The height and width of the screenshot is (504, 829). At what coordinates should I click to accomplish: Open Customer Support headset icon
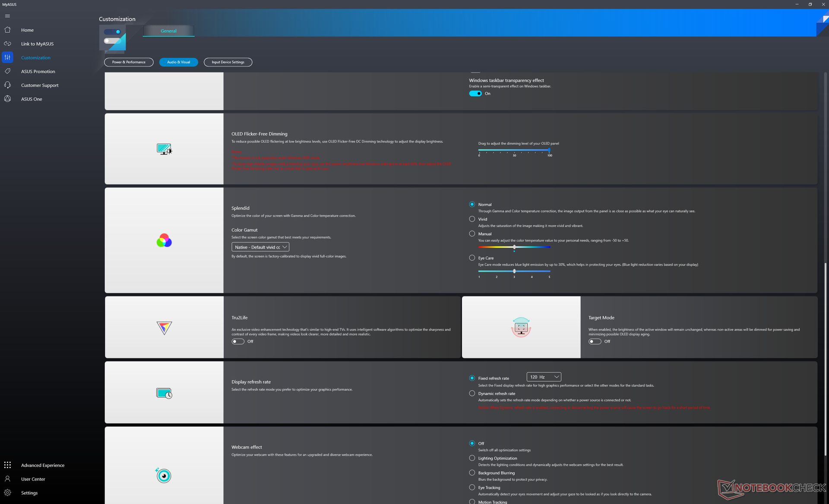tap(7, 85)
